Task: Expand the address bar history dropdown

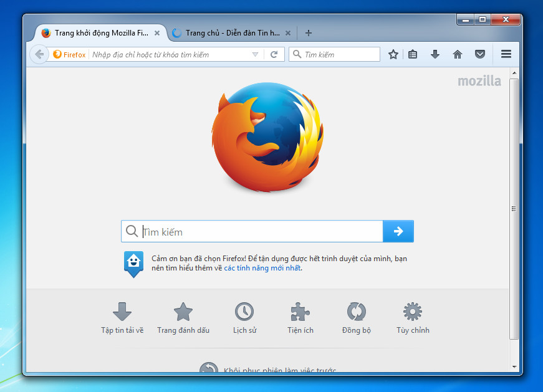Action: click(x=255, y=54)
